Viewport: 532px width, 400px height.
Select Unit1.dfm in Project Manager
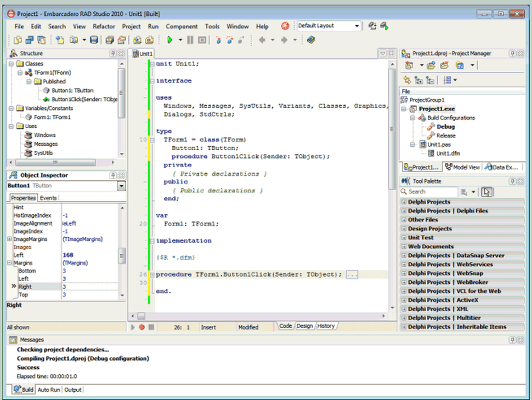tap(447, 153)
